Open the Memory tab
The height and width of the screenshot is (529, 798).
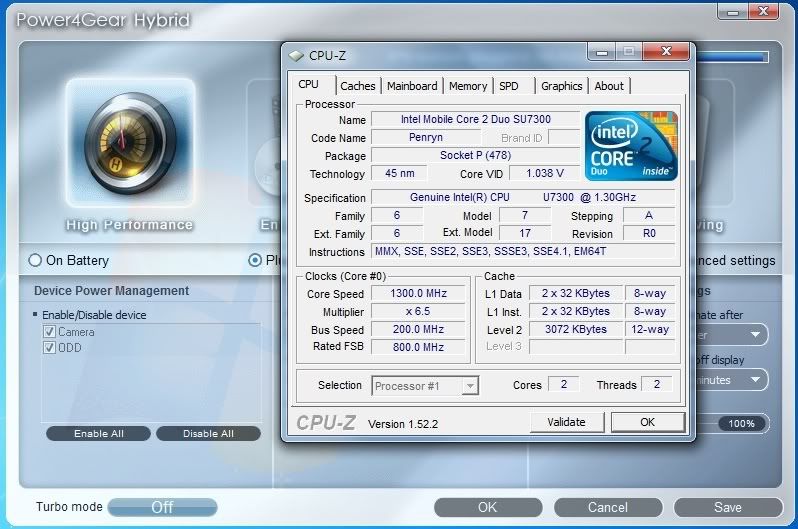coord(468,86)
